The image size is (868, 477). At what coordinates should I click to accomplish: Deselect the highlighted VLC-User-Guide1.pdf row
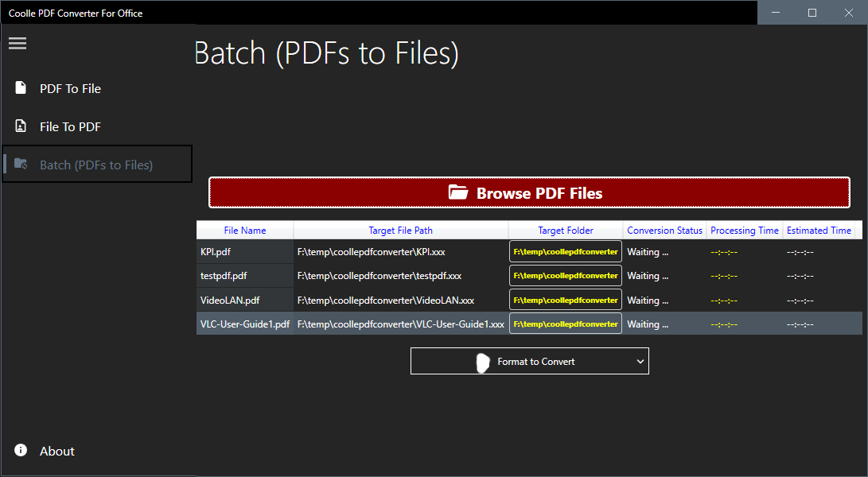tap(244, 324)
